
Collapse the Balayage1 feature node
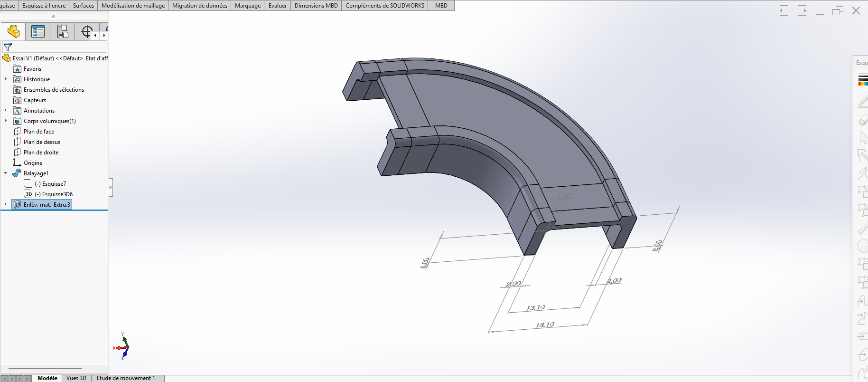point(6,173)
